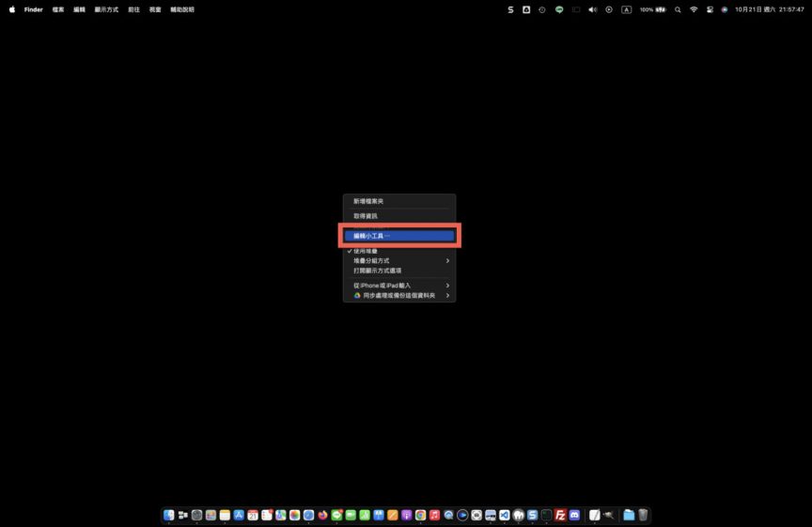Open the Finder menu in the menu bar

coord(33,9)
